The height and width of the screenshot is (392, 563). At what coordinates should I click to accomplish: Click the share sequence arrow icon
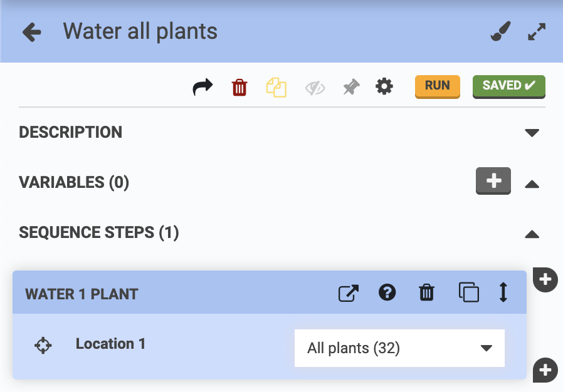pos(203,87)
